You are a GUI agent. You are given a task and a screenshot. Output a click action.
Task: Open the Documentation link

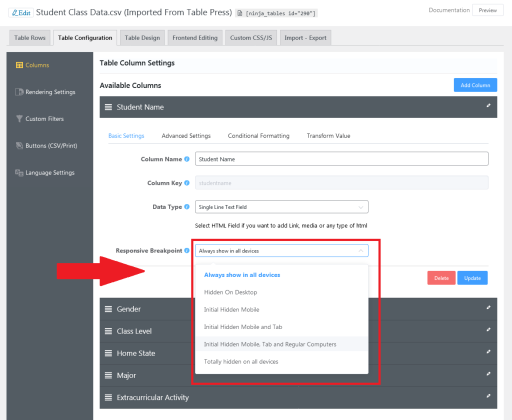coord(448,9)
